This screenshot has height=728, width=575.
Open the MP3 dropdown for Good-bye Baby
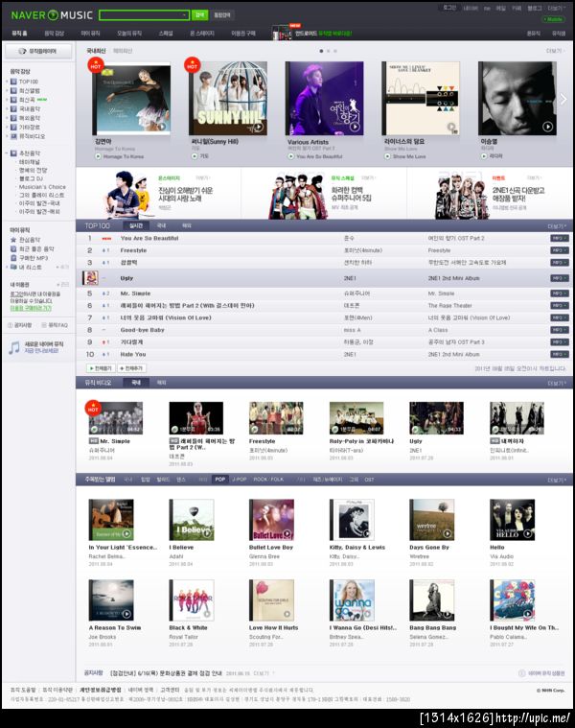pos(560,330)
